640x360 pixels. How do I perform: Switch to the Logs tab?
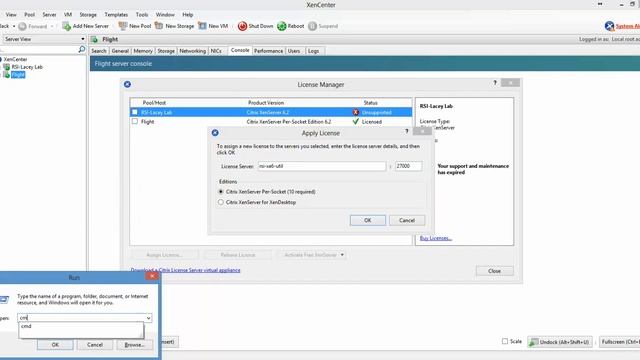tap(313, 51)
